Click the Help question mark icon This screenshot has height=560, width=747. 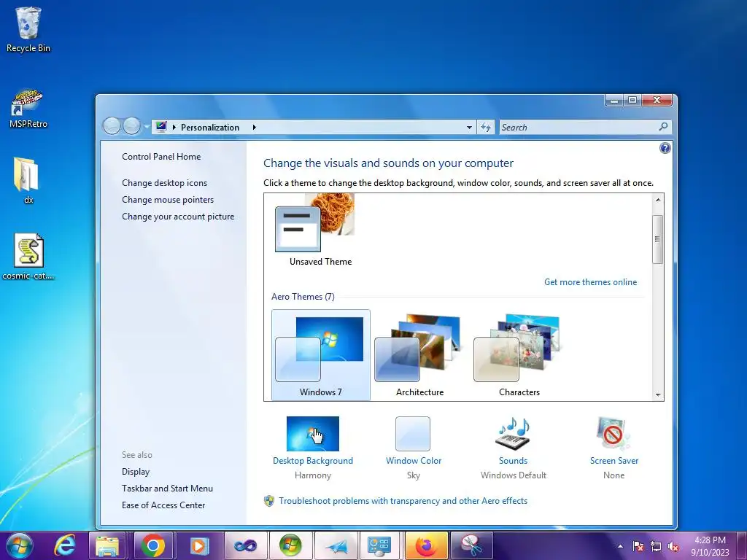(665, 148)
